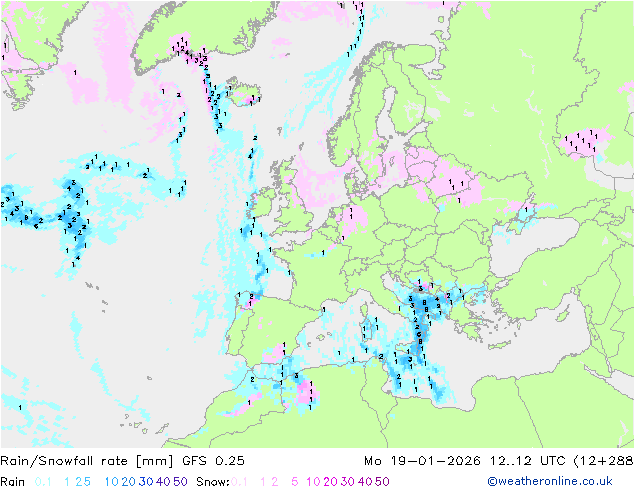Pick the Snow legend 30 value
Screen dimensions: 634x490
(348, 482)
